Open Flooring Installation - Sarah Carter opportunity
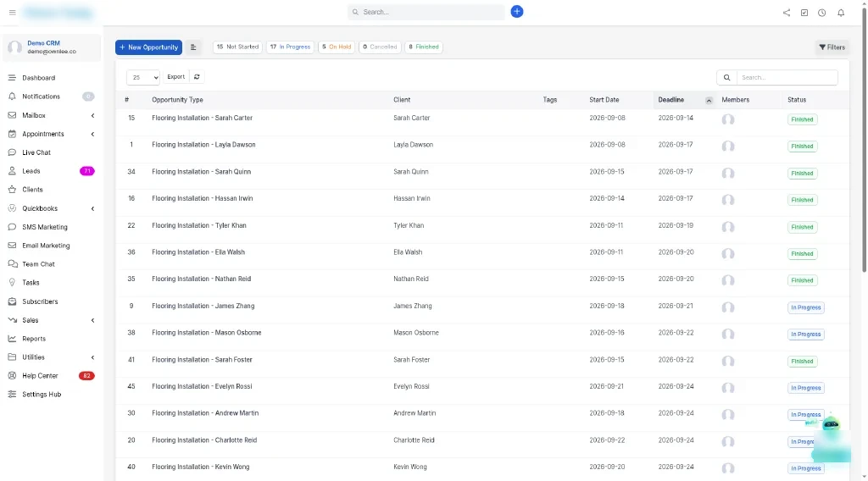Viewport: 868px width, 481px height. 202,118
